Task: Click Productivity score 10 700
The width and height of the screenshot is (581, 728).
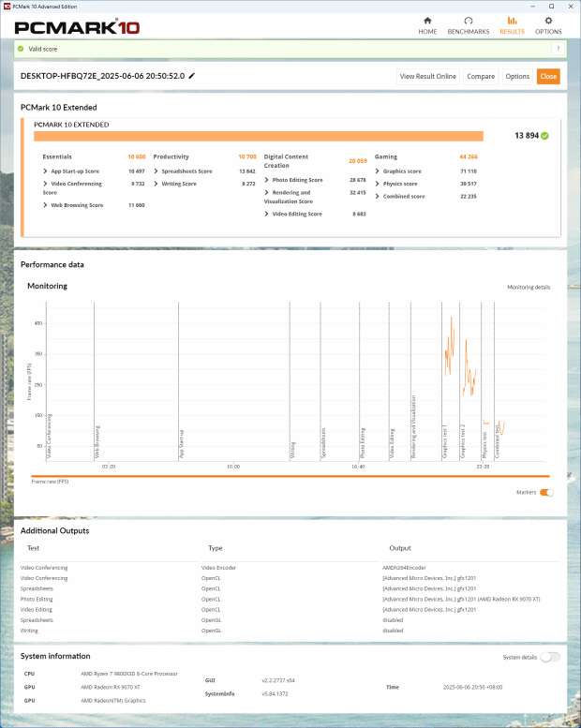Action: point(247,156)
